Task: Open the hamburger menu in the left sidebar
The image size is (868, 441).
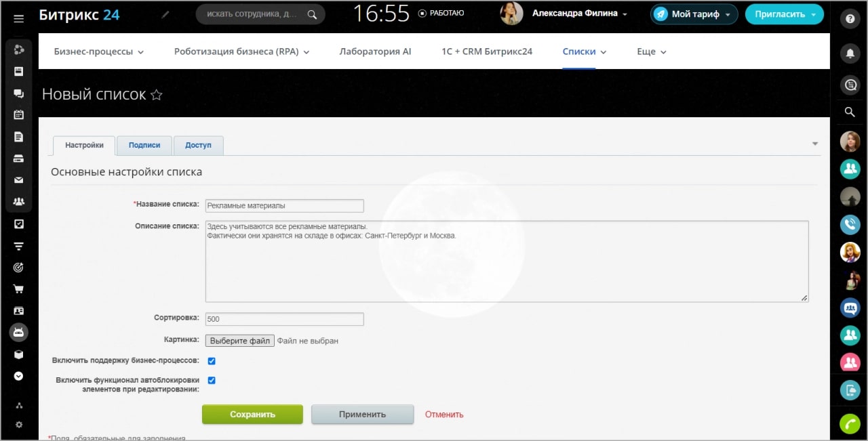Action: (x=19, y=18)
